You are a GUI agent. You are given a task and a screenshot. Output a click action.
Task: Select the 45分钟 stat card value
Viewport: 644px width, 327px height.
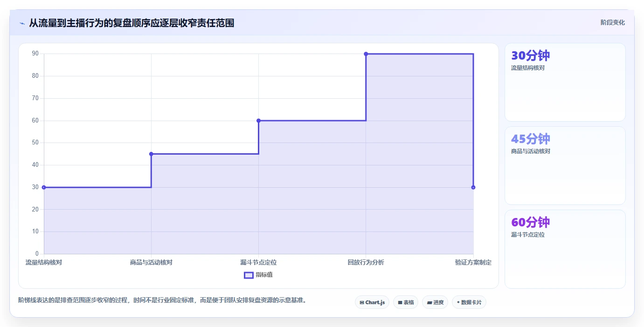coord(531,139)
